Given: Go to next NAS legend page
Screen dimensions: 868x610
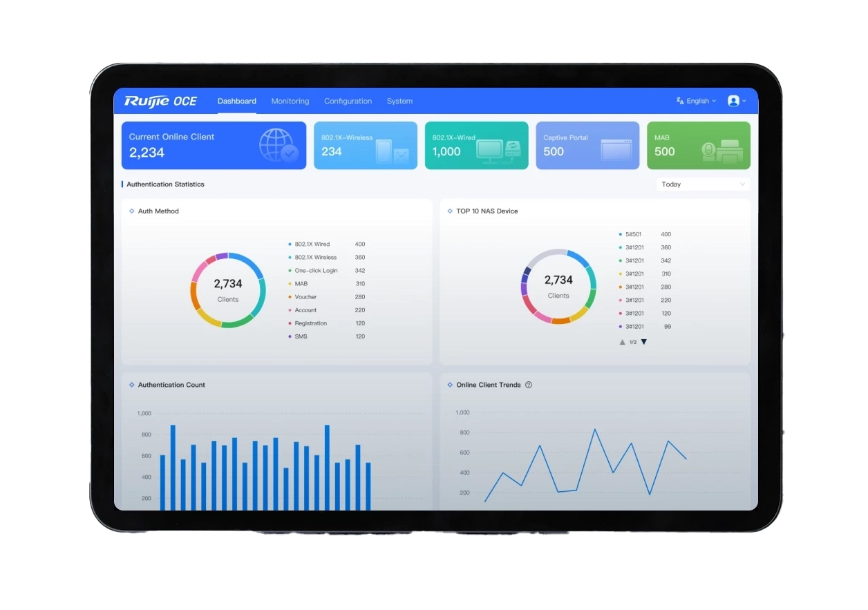Looking at the screenshot, I should click(644, 342).
